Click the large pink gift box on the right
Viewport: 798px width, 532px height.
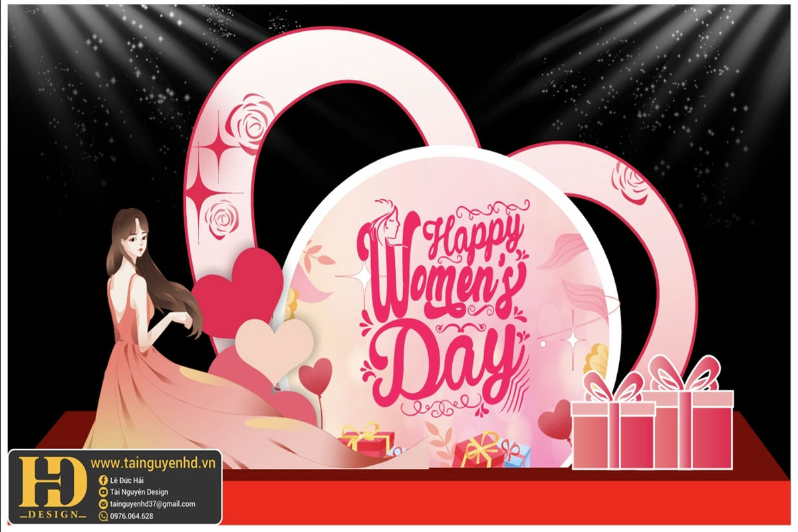[693, 419]
